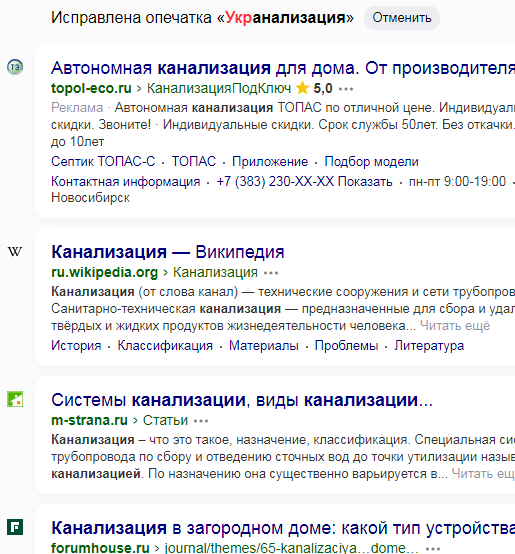Click the КанализацияПодКлюч breadcrumb

(219, 88)
